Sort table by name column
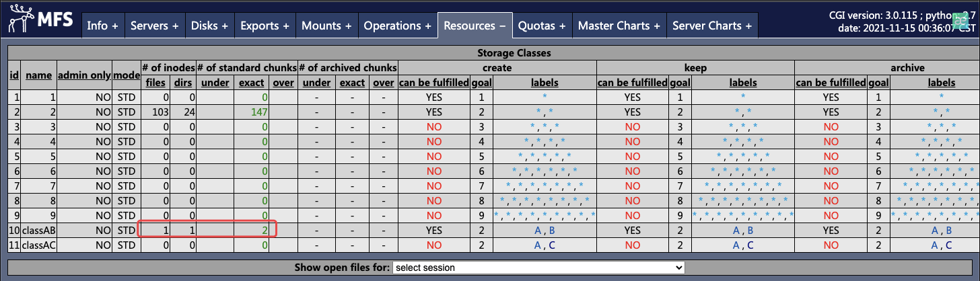Viewport: 980px width, 281px height. click(38, 75)
